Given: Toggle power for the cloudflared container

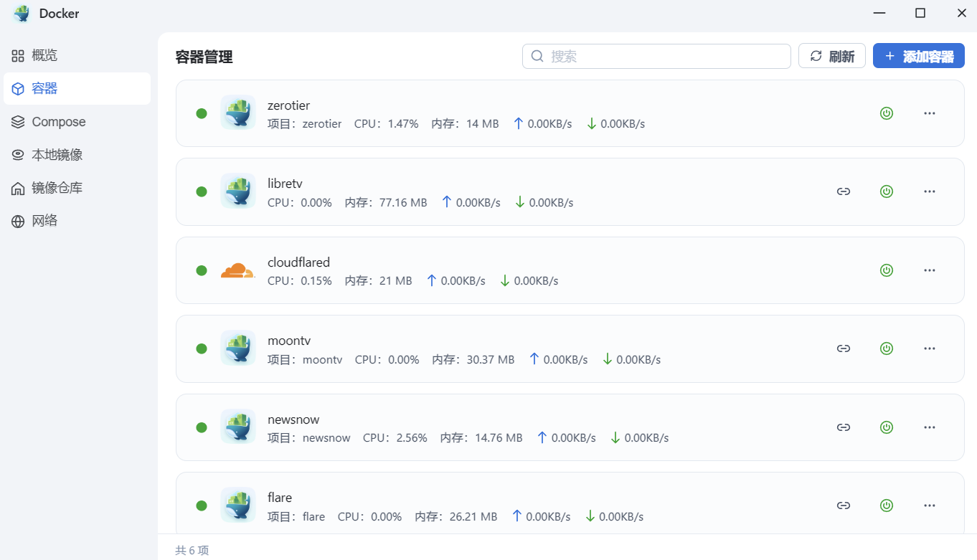Looking at the screenshot, I should click(887, 270).
